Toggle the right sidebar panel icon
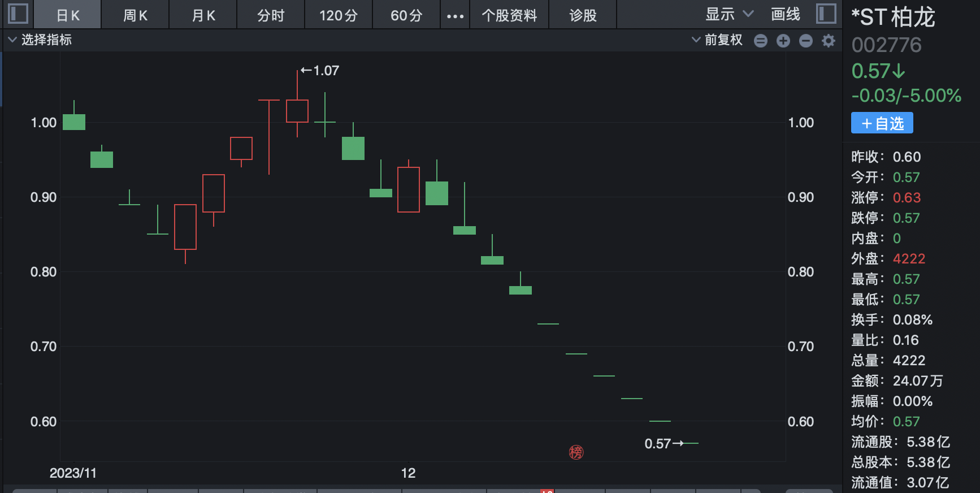The height and width of the screenshot is (493, 980). (826, 14)
